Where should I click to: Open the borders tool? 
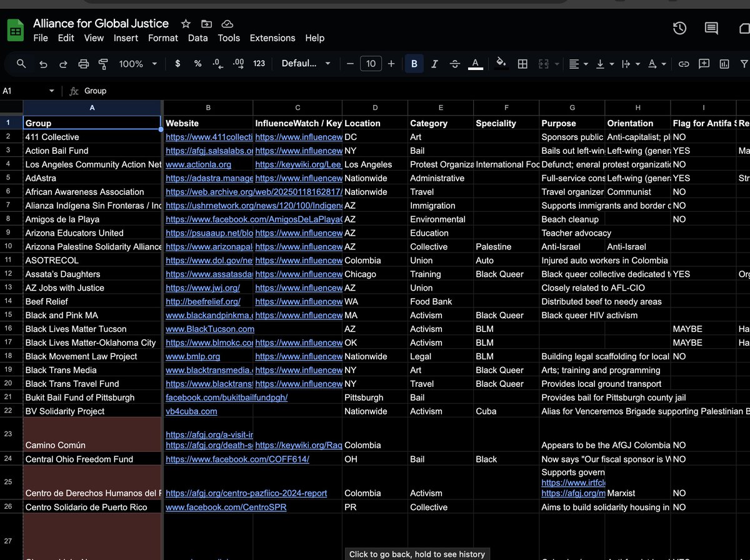click(x=522, y=64)
